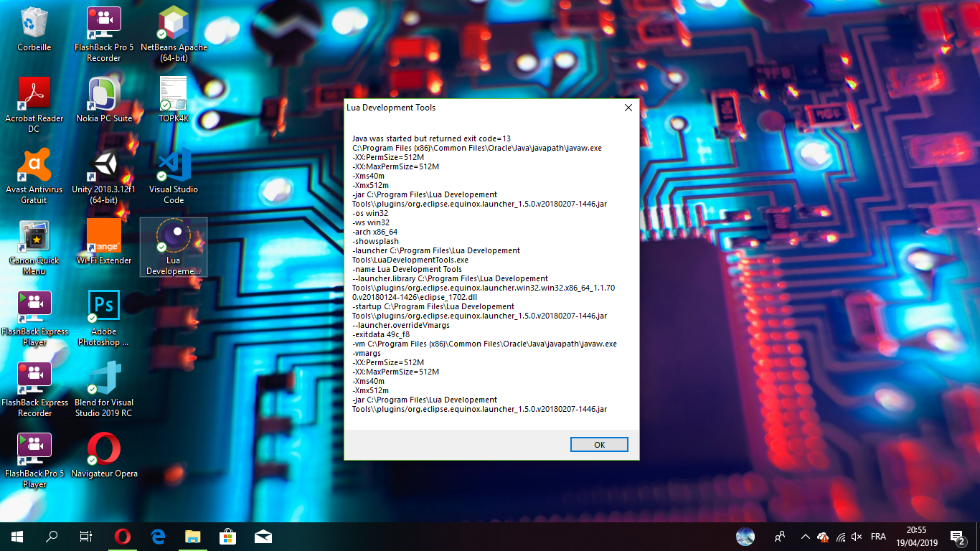Select FlashBack Pro 5 Player desktop icon

pos(34,461)
